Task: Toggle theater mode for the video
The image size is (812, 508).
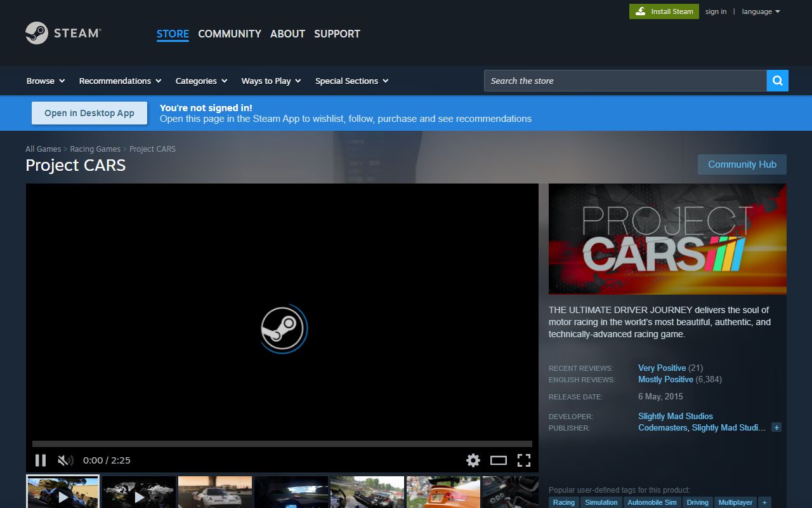Action: 499,460
